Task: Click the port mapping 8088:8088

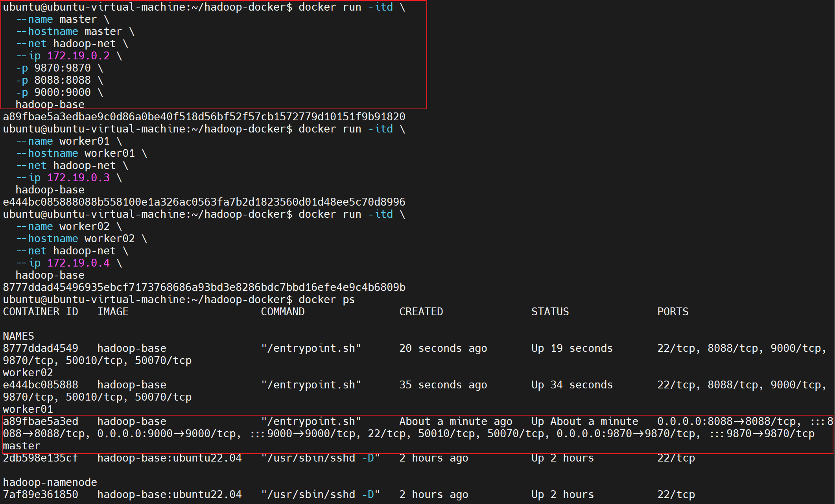Action: pyautogui.click(x=62, y=80)
